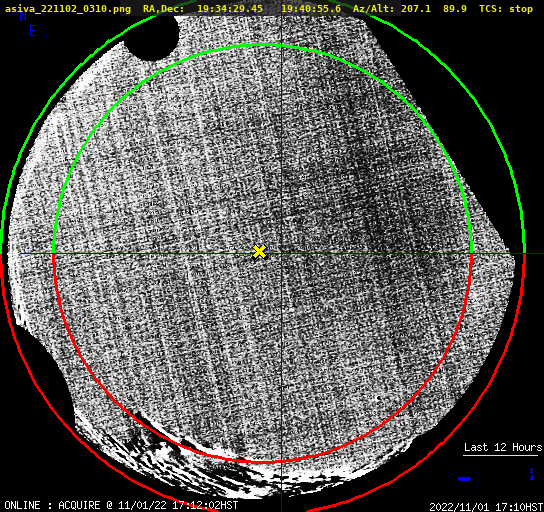Click the blue N north compass label
This screenshot has height=512, width=544.
[23, 17]
